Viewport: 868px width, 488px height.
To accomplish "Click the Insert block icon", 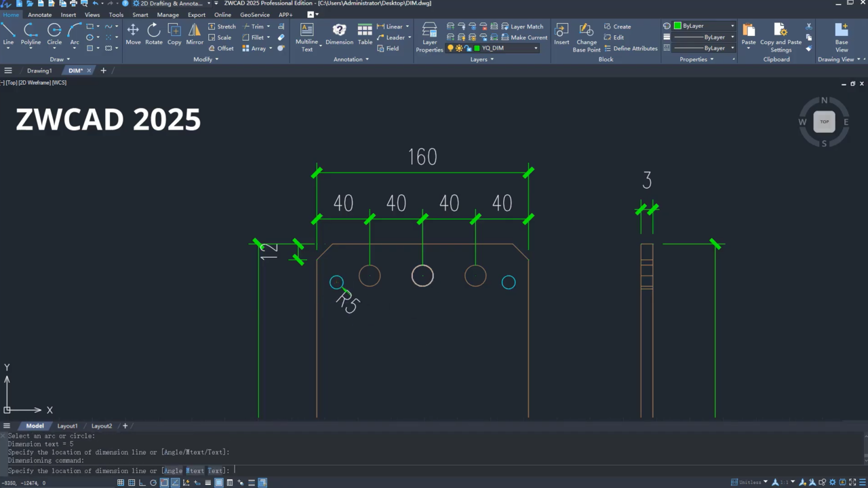I will 561,34.
